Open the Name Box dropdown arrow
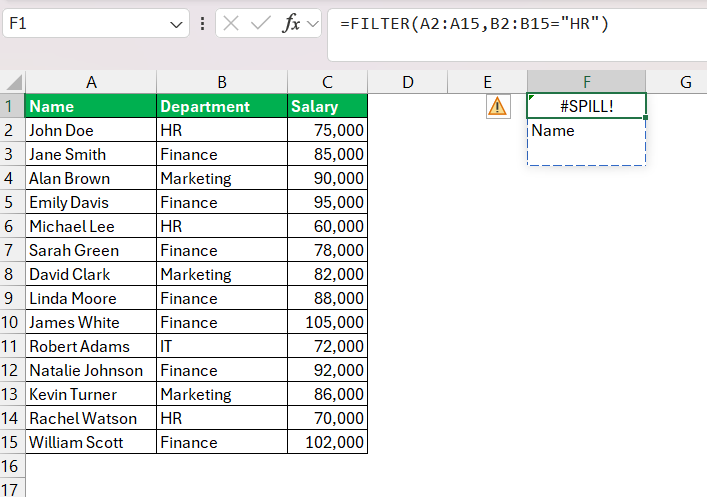This screenshot has width=707, height=497. click(x=176, y=24)
